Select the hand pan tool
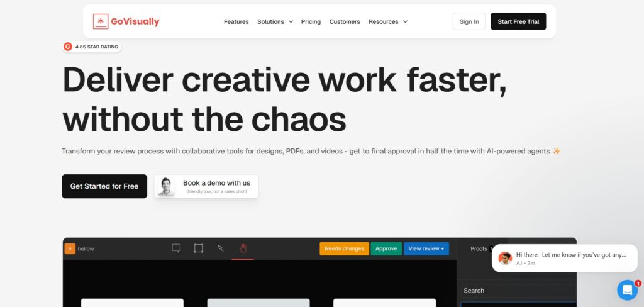644x307 pixels. 243,248
